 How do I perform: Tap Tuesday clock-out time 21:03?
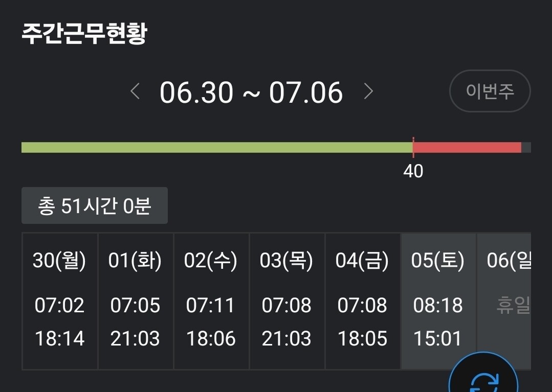click(x=135, y=338)
